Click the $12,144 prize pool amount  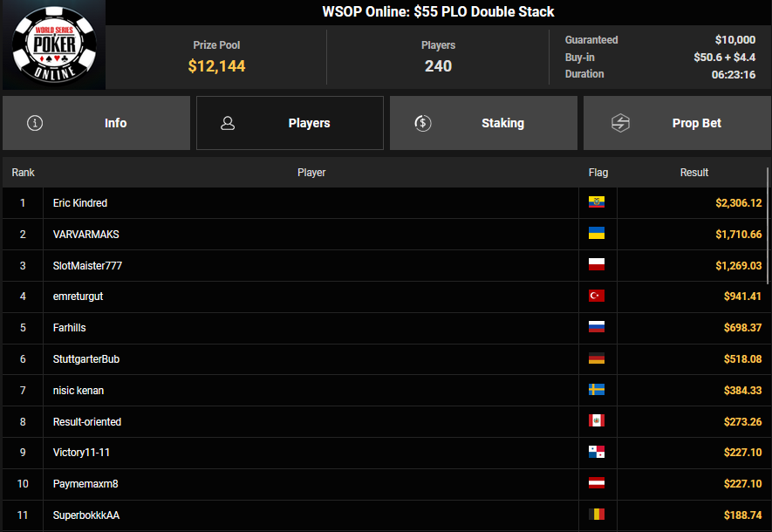point(216,65)
